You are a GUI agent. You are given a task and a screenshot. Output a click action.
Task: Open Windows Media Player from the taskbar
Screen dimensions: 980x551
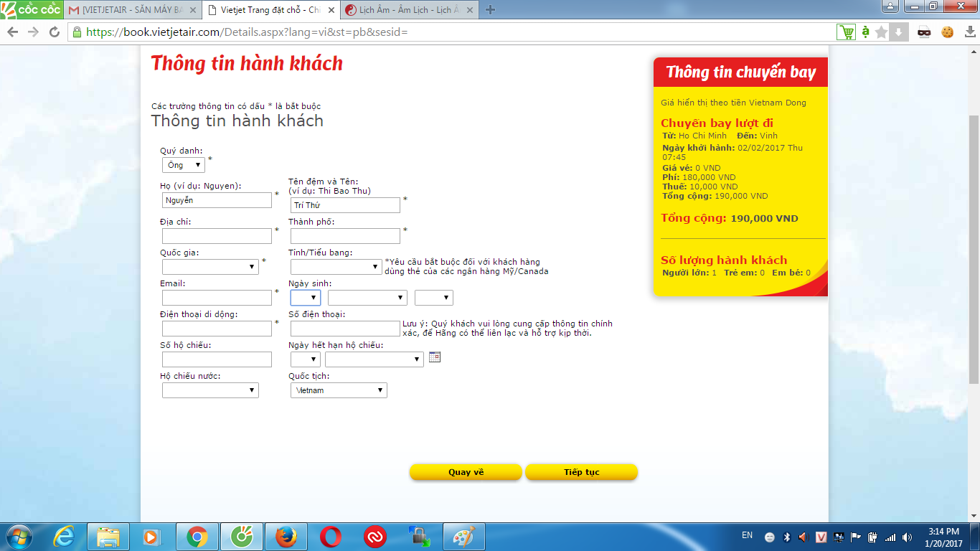tap(152, 537)
